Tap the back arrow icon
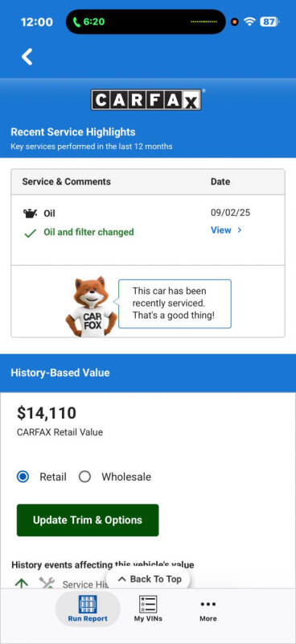Image resolution: width=296 pixels, height=644 pixels. [27, 56]
